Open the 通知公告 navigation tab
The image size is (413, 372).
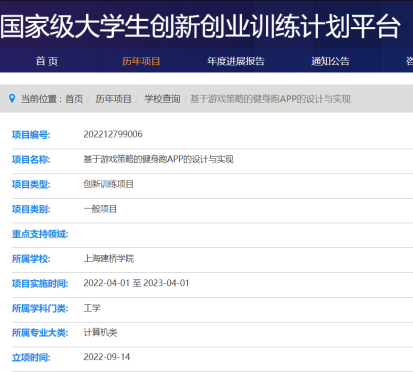pyautogui.click(x=330, y=61)
